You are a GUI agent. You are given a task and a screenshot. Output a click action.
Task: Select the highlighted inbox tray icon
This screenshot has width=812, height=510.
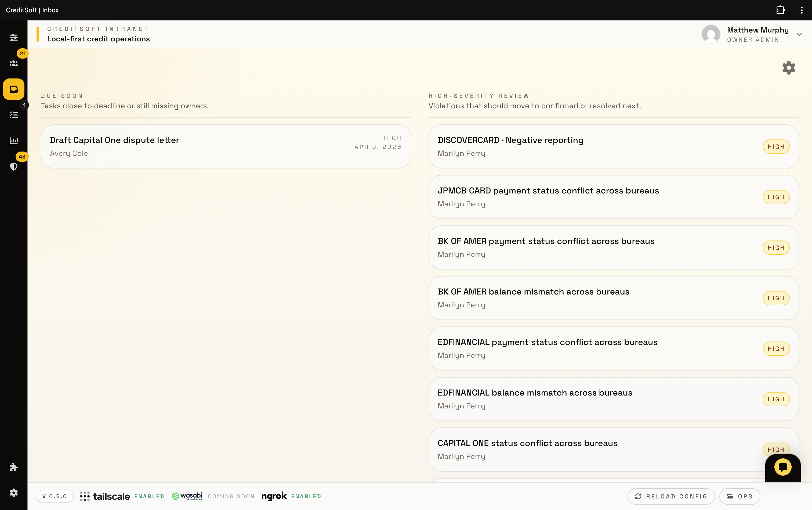pos(13,89)
